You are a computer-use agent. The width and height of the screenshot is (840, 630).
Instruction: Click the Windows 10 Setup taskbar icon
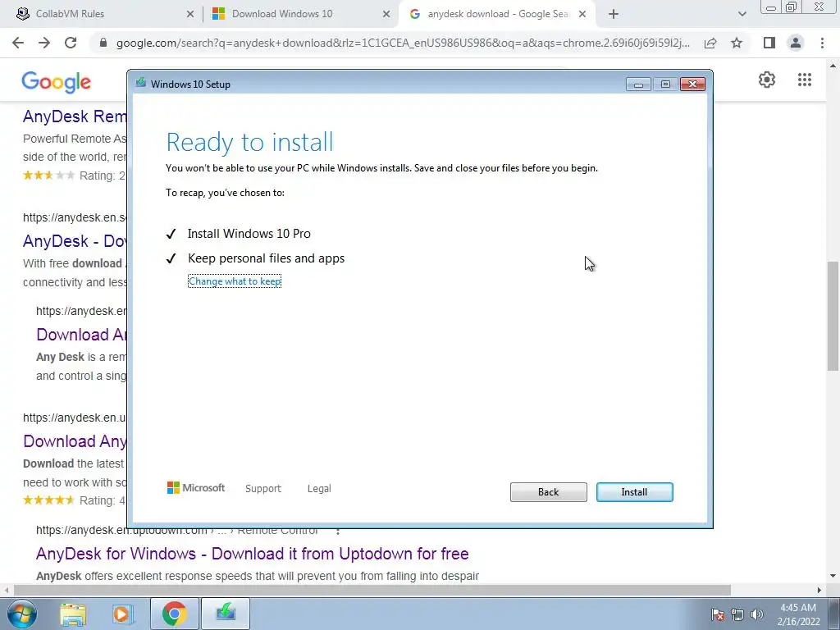click(x=226, y=614)
